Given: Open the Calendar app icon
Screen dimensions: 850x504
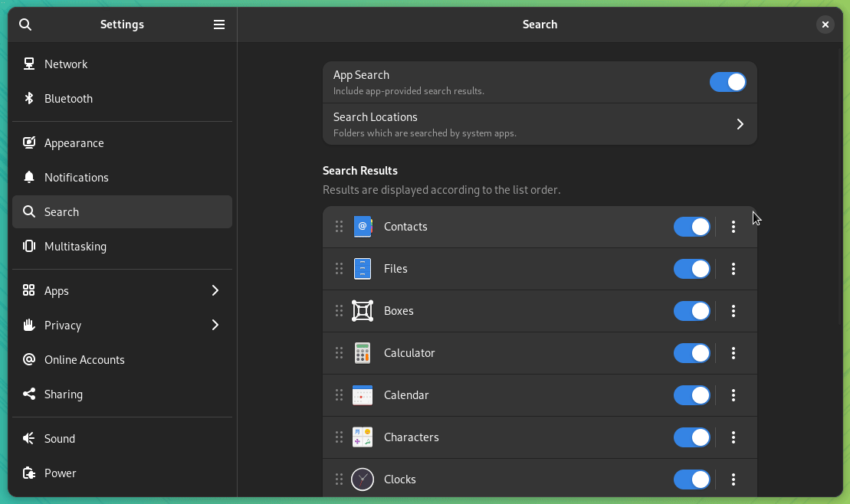Looking at the screenshot, I should pyautogui.click(x=363, y=395).
